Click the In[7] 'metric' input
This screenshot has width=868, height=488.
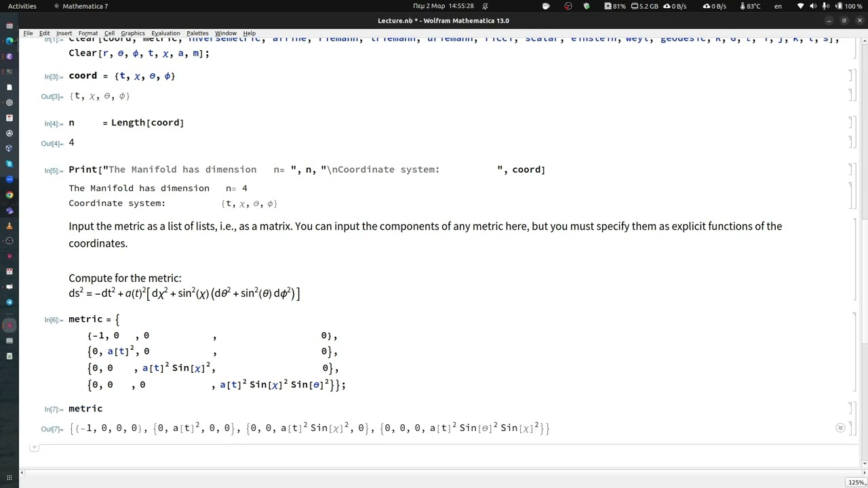click(x=85, y=409)
